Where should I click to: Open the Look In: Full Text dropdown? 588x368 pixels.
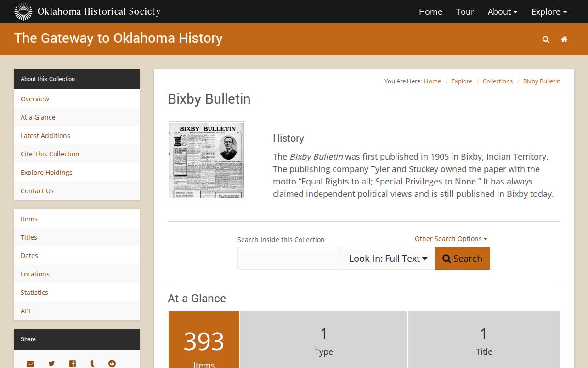click(x=388, y=259)
